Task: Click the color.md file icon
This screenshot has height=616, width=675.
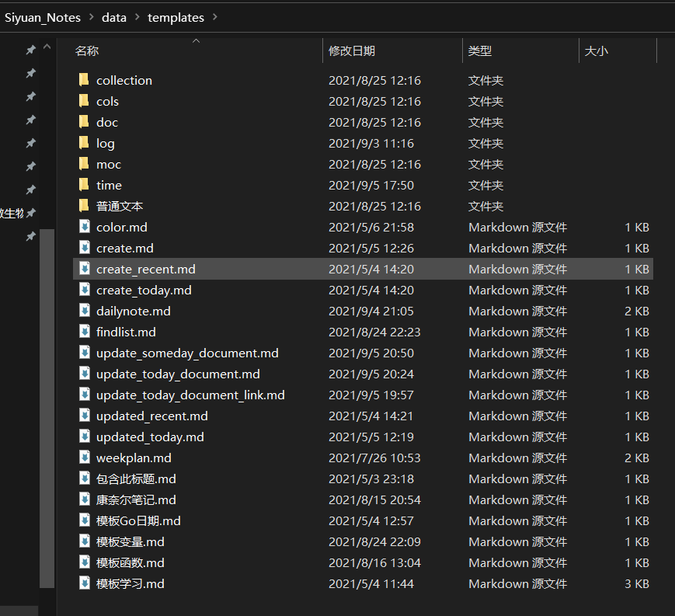Action: [x=84, y=227]
